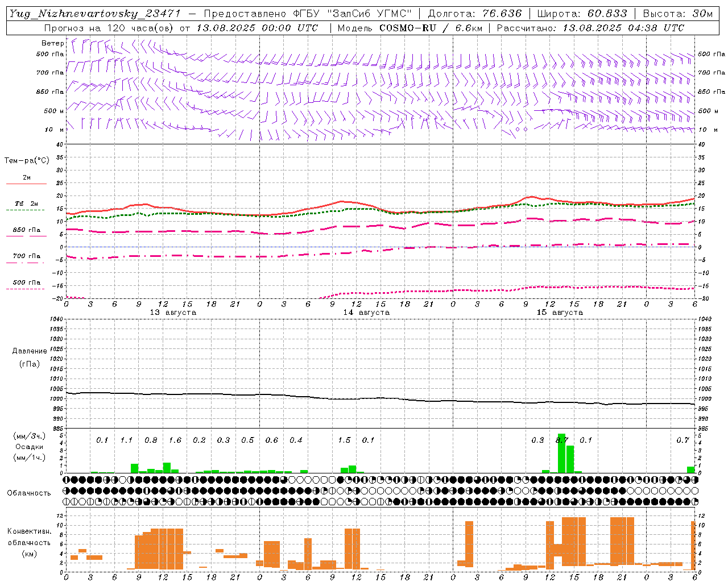Click the 0.2 precipitation total value
This screenshot has width=728, height=582.
(199, 440)
